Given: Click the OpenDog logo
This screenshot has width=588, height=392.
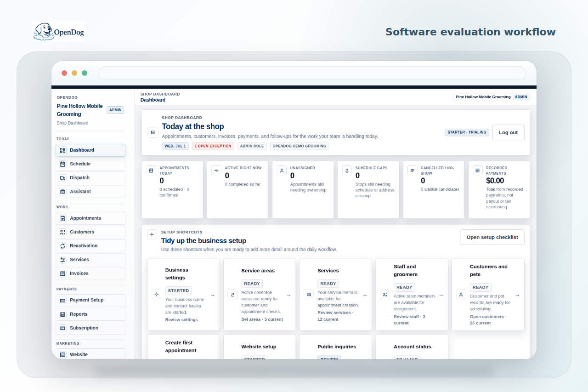Looking at the screenshot, I should pos(59,32).
